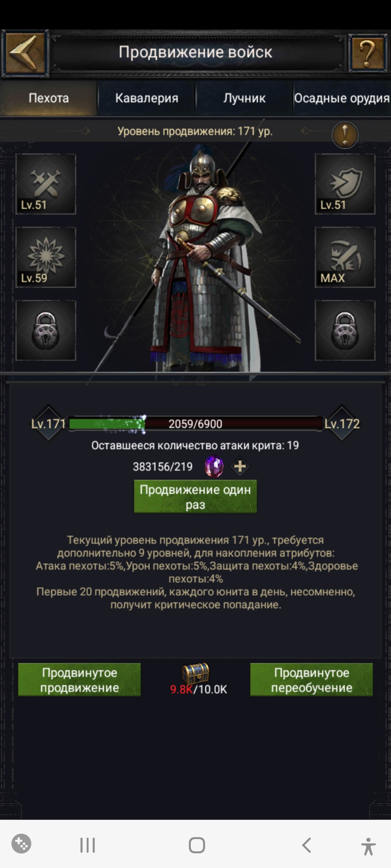Add more gems with plus icon
Screen dimensions: 391x868
(x=240, y=467)
